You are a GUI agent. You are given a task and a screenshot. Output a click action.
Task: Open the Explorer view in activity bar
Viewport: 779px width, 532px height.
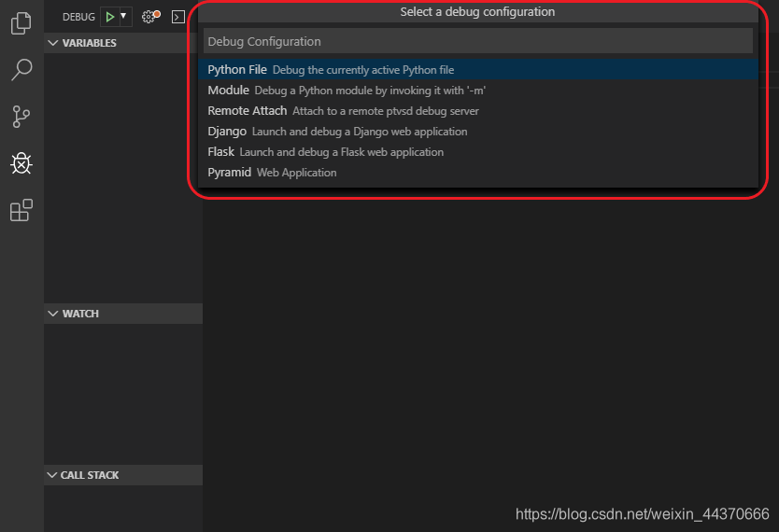tap(21, 23)
